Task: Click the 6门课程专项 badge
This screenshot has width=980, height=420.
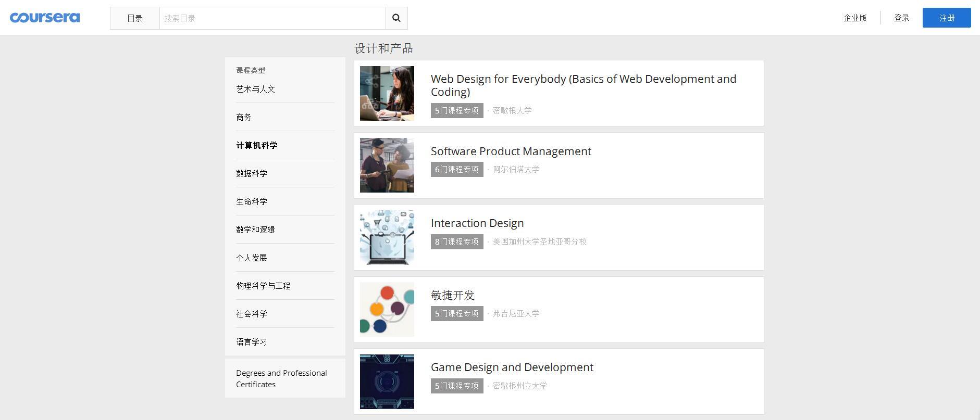Action: (x=457, y=170)
